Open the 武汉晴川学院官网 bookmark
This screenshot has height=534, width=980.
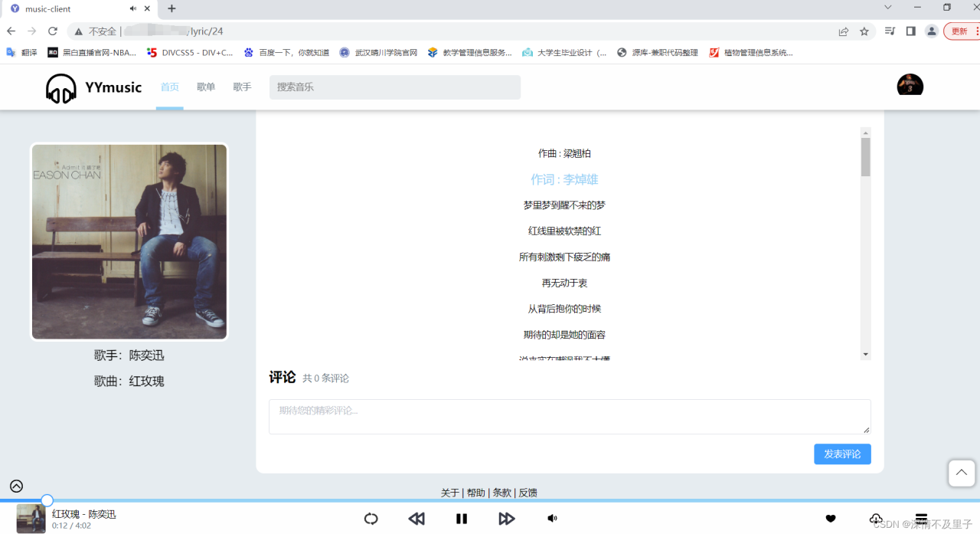(379, 53)
